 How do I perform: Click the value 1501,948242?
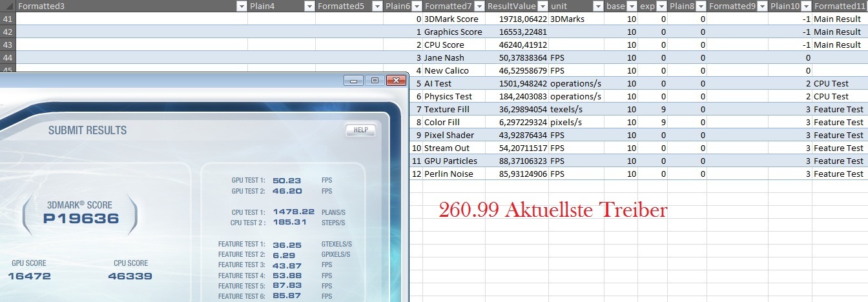(x=523, y=84)
